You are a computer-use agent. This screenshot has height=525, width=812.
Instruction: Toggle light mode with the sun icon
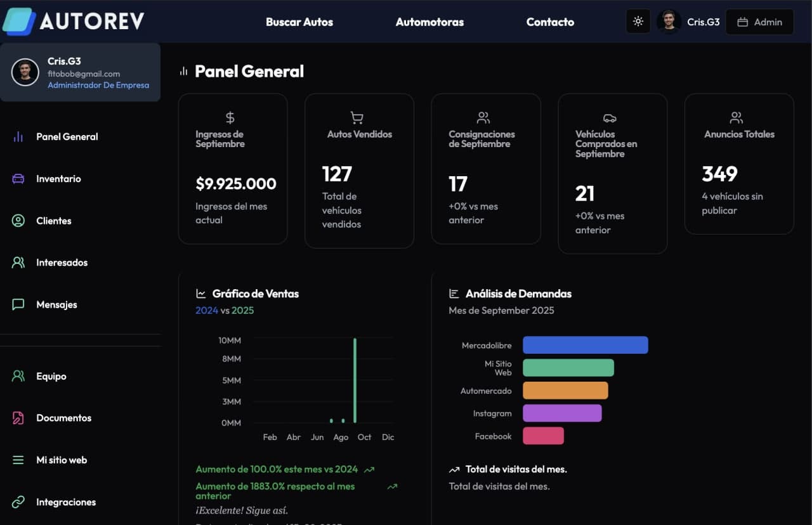click(x=638, y=21)
